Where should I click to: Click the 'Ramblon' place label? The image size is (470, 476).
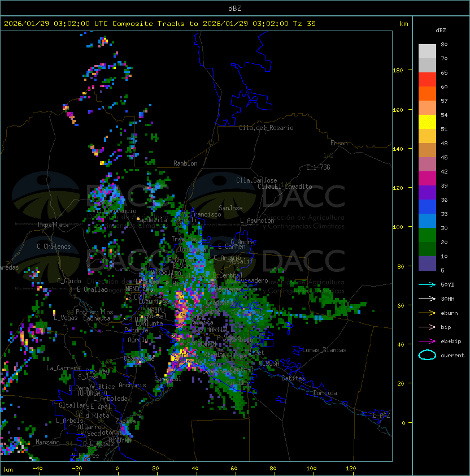tap(185, 163)
